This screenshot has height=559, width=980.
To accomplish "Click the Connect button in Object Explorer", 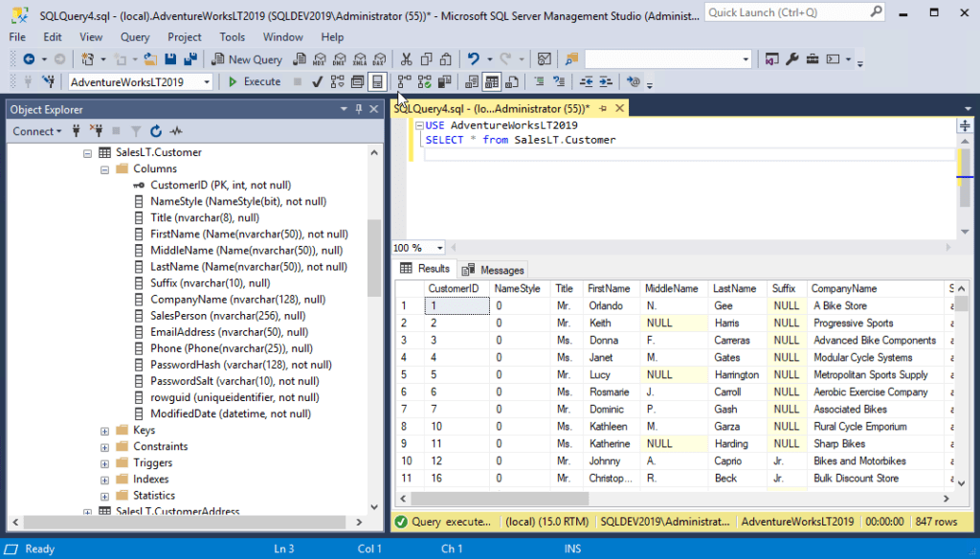I will [37, 131].
